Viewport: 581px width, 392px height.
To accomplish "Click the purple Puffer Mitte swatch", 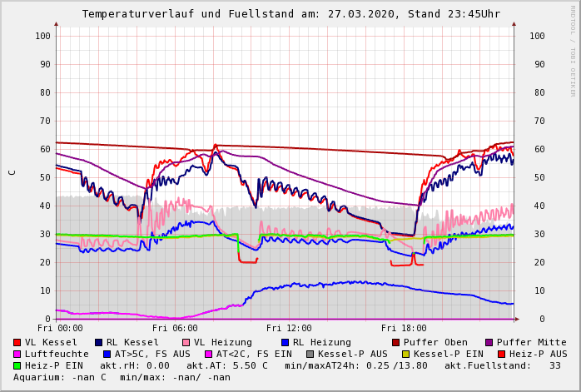I will (x=489, y=342).
